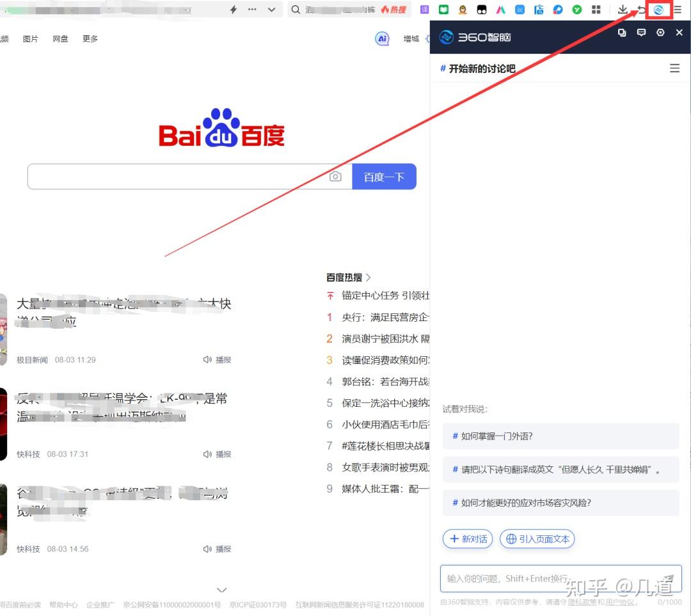Open settings gear in 360智脑 panel header
This screenshot has width=691, height=616.
click(660, 33)
